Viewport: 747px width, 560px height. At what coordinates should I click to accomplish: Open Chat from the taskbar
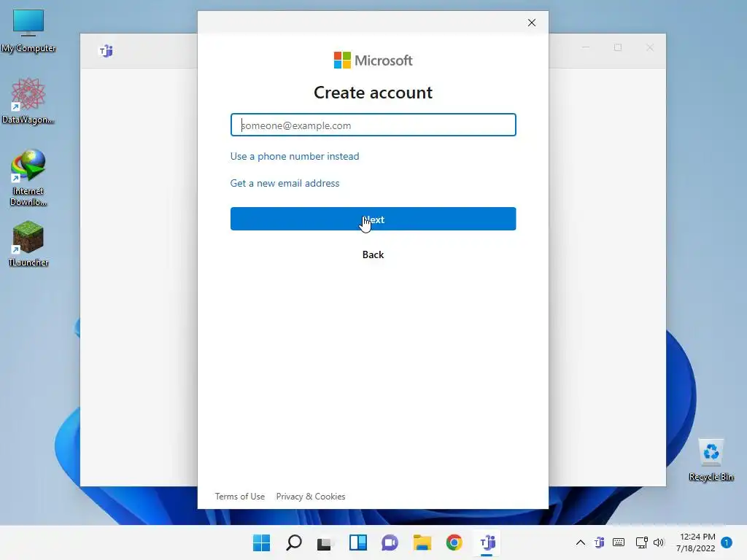[x=390, y=542]
